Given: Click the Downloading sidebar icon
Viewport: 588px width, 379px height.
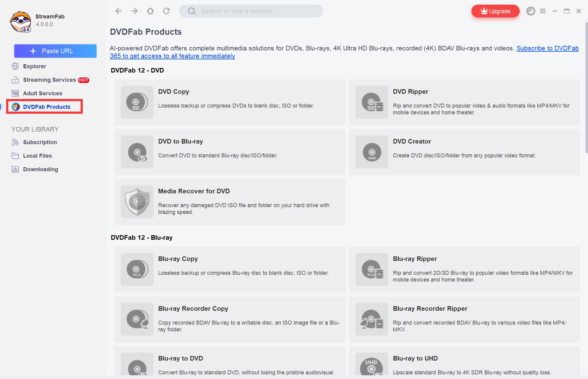Looking at the screenshot, I should pyautogui.click(x=15, y=169).
